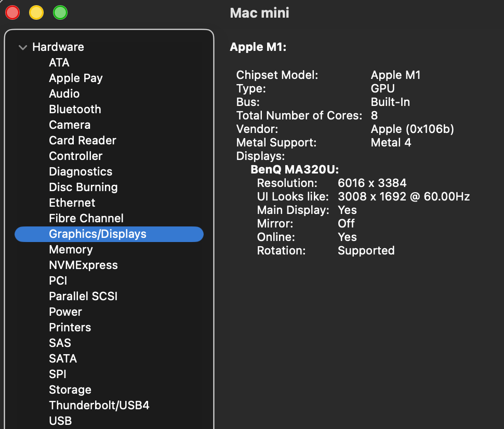Viewport: 504px width, 429px height.
Task: Click the 'Built-In' bus value
Action: (390, 102)
